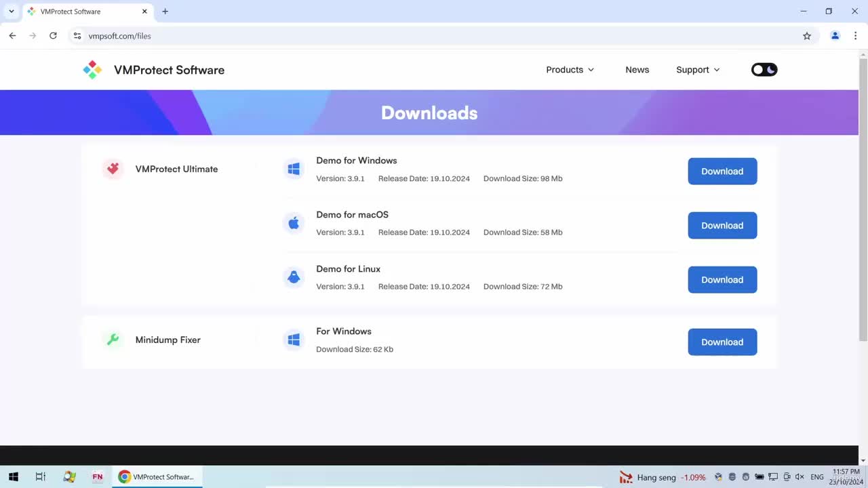Download Demo for Windows
This screenshot has width=868, height=488.
pos(722,171)
